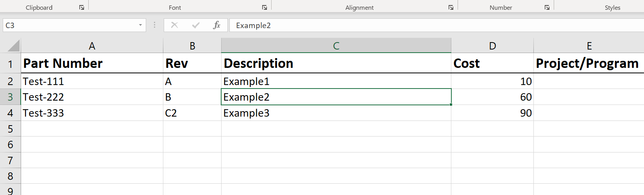Open the Alignment settings dialog launcher

pos(451,7)
